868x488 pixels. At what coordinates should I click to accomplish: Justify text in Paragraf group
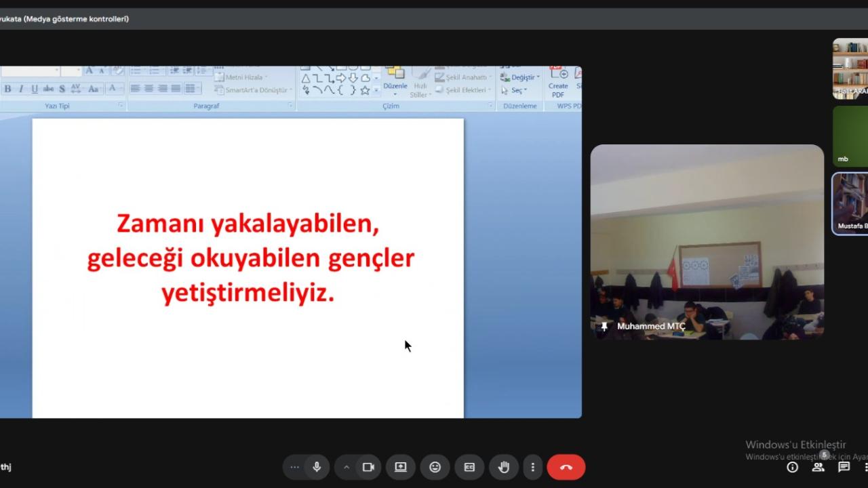[176, 89]
